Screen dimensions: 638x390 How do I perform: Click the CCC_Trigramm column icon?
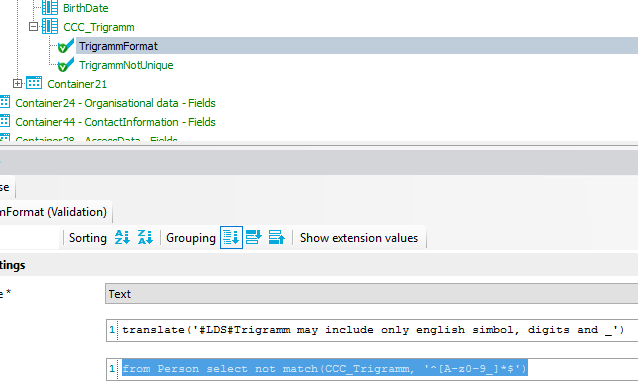(x=50, y=26)
